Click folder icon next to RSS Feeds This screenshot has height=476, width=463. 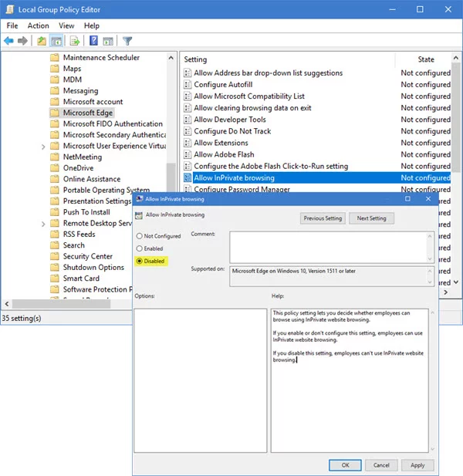54,234
